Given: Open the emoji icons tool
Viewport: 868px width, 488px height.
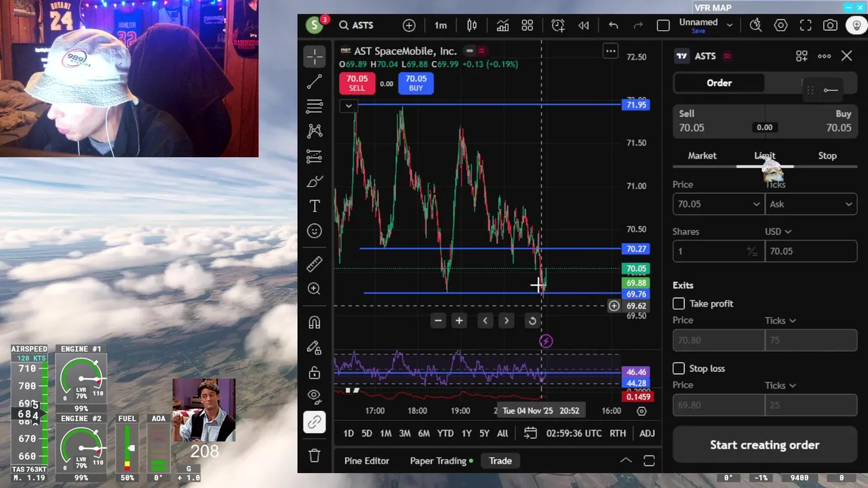Looking at the screenshot, I should tap(315, 231).
